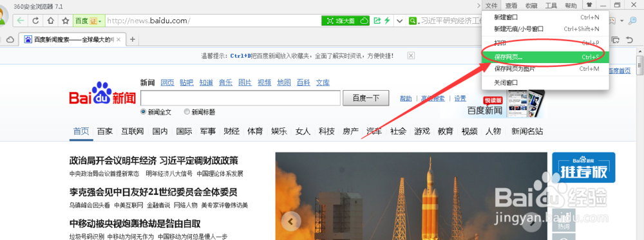Open the 视频 search category link
Image resolution: width=644 pixels, height=240 pixels.
[265, 82]
